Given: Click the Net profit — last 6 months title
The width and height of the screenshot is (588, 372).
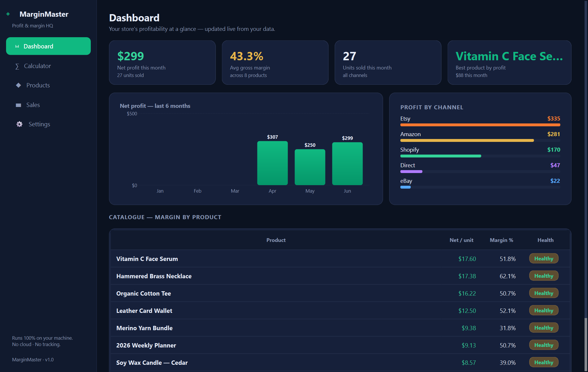Looking at the screenshot, I should coord(155,106).
